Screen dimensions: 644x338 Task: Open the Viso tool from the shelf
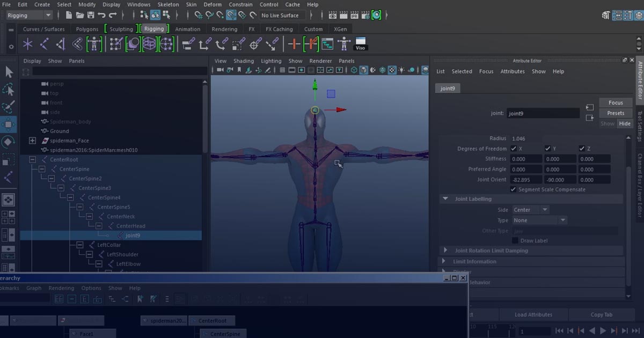coord(360,43)
